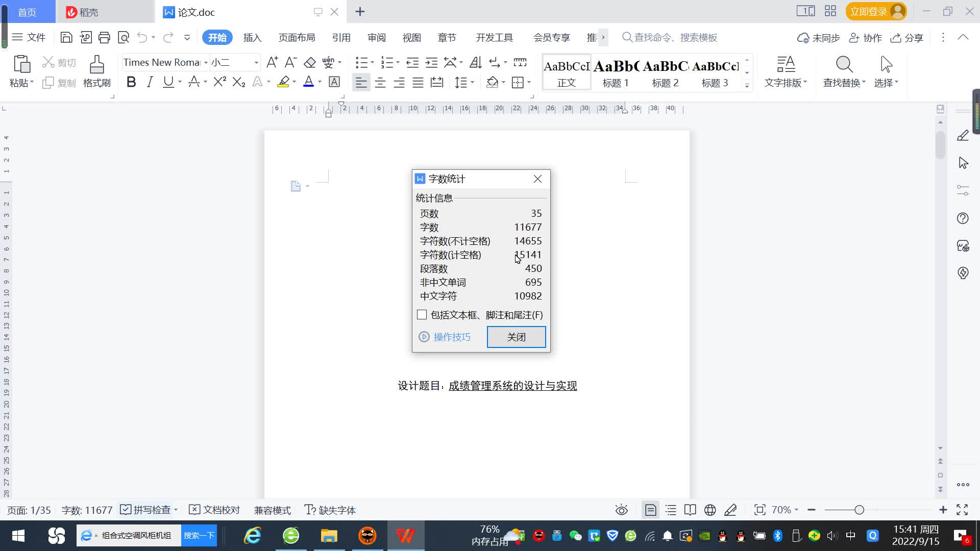Toggle bold formatting button
Viewport: 980px width, 551px height.
131,82
